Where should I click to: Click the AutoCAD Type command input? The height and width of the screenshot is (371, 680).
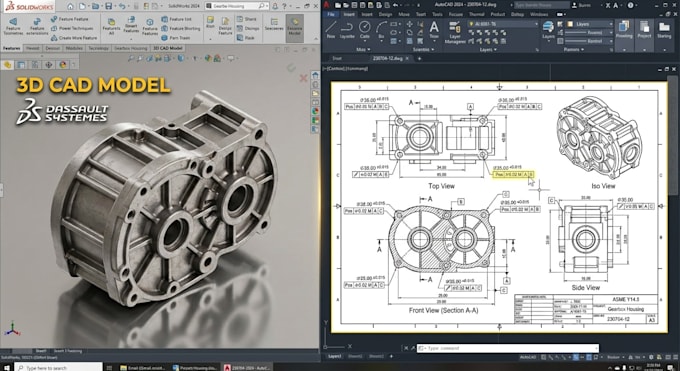507,348
